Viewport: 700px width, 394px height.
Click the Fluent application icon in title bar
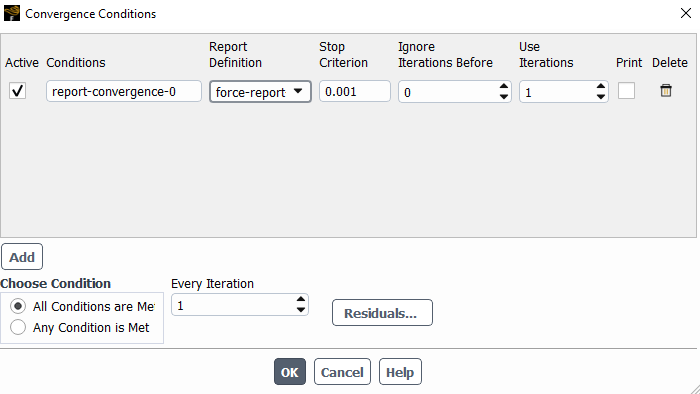pyautogui.click(x=12, y=13)
